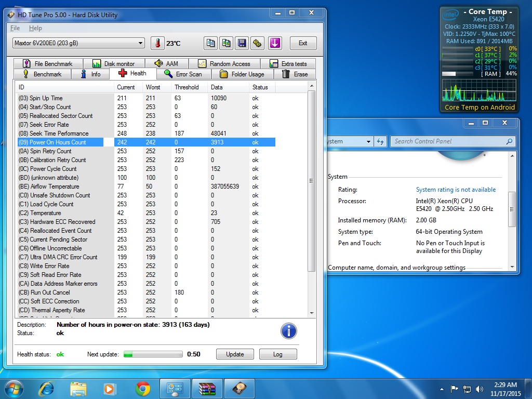
Task: Open HD Tune options wrench icon
Action: coord(257,43)
